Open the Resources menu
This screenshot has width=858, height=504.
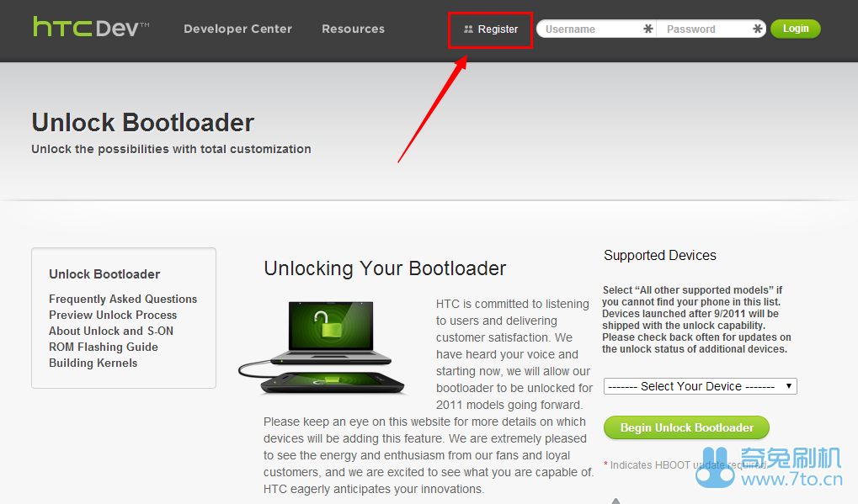pyautogui.click(x=353, y=29)
